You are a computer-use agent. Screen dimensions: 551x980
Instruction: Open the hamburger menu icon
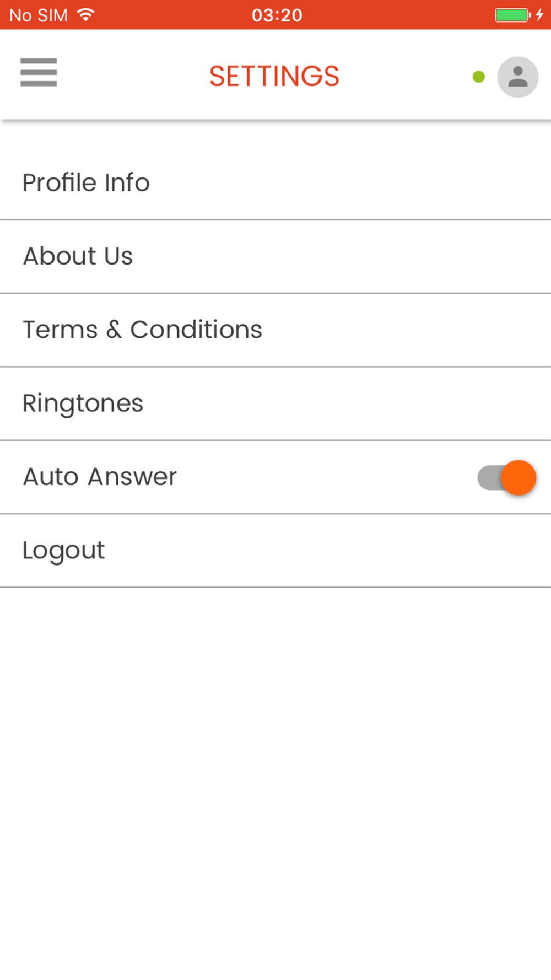(39, 72)
